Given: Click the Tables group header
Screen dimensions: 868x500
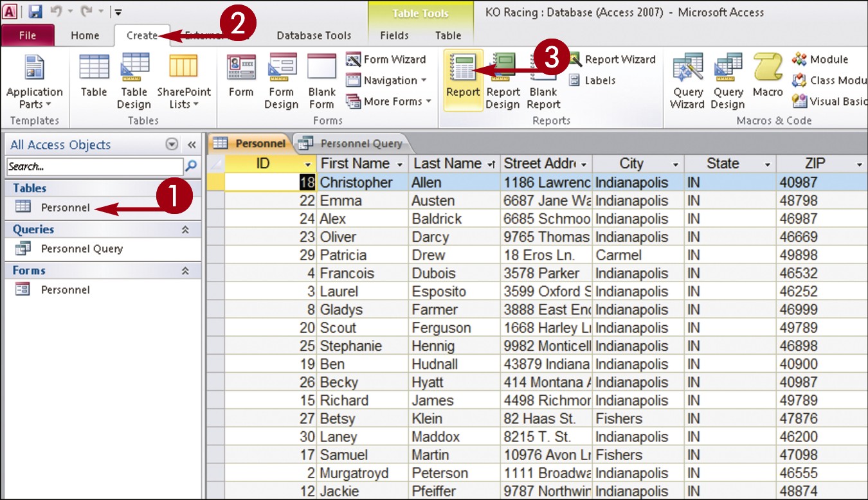Looking at the screenshot, I should click(103, 188).
